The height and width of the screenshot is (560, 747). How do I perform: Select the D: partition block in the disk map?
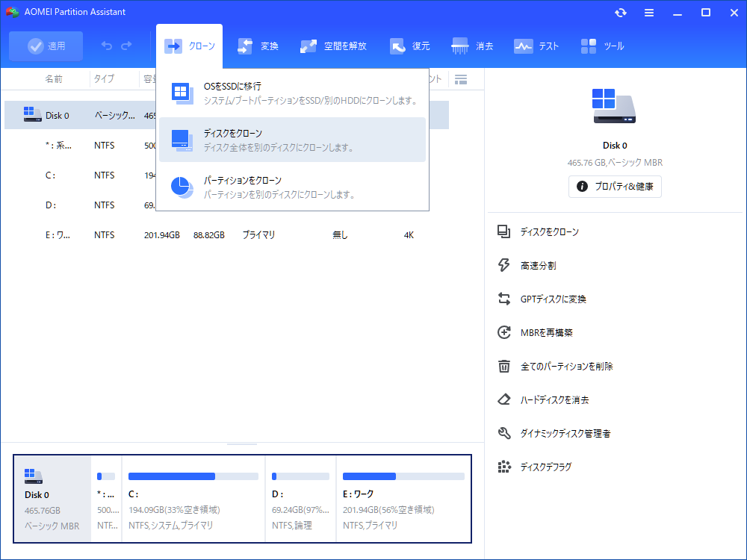pos(300,499)
